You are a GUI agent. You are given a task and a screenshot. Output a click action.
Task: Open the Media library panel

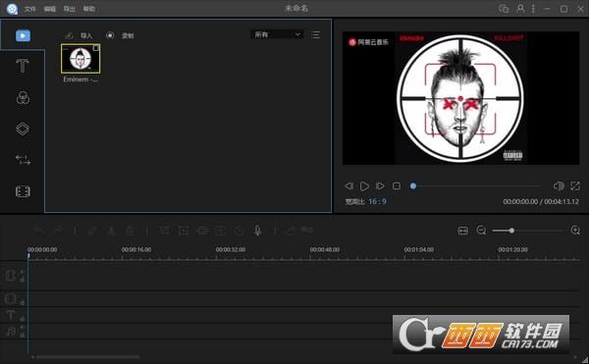[x=23, y=35]
